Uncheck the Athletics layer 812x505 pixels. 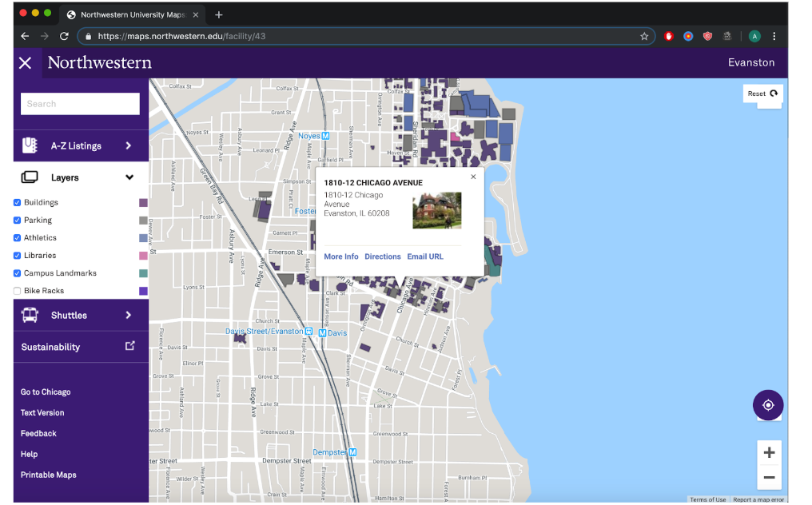[17, 238]
